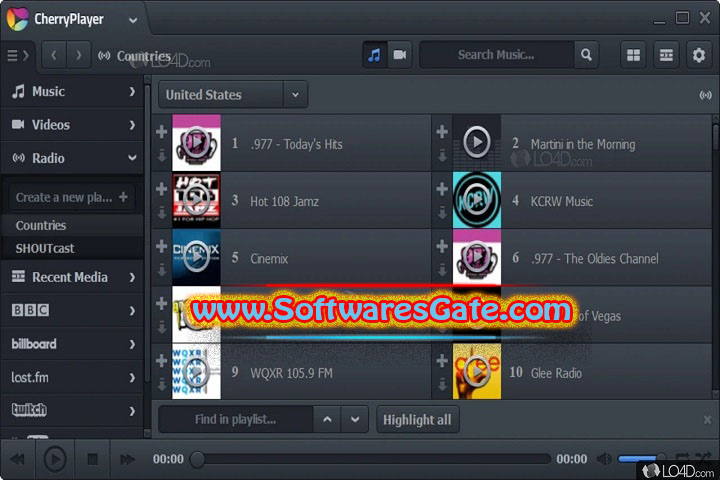Download Hot 108 Jamz arrow icon
This screenshot has width=720, height=480.
pos(162,213)
